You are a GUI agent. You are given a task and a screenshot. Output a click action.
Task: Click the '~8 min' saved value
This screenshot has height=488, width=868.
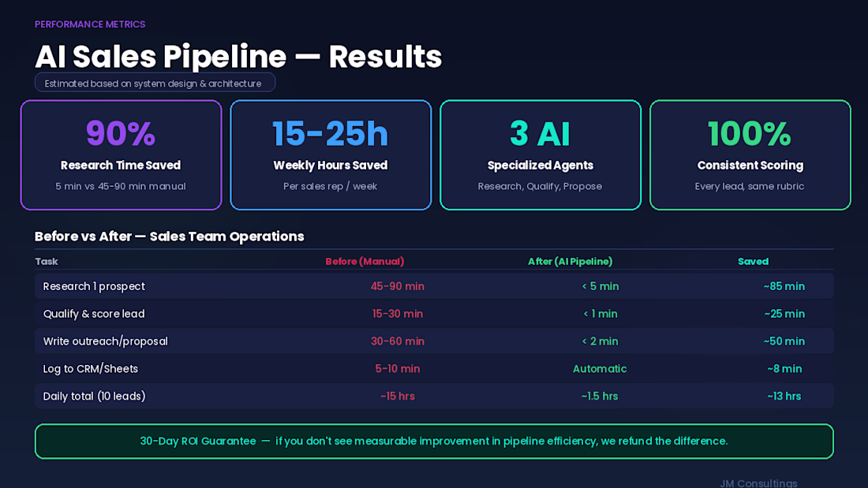tap(784, 368)
